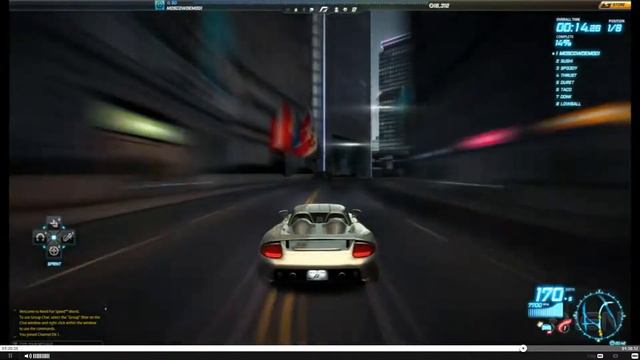Select racer TACO in the standings list
The height and width of the screenshot is (360, 640).
coord(564,89)
